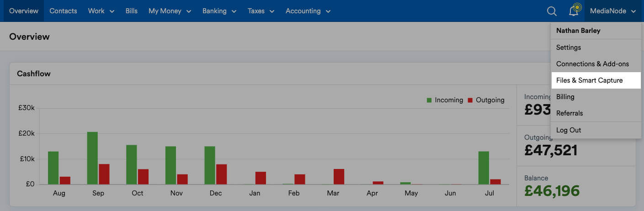This screenshot has width=644, height=211.
Task: Choose Connections & Add-ons menu entry
Action: coord(592,64)
